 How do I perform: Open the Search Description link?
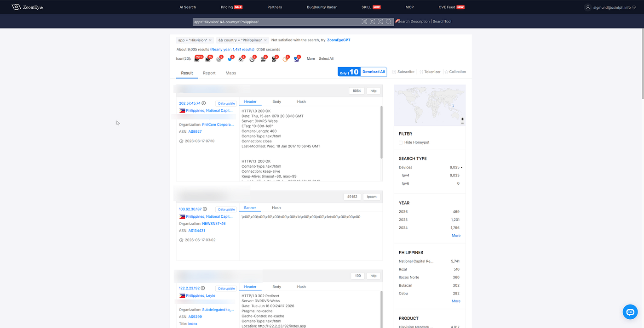point(414,22)
